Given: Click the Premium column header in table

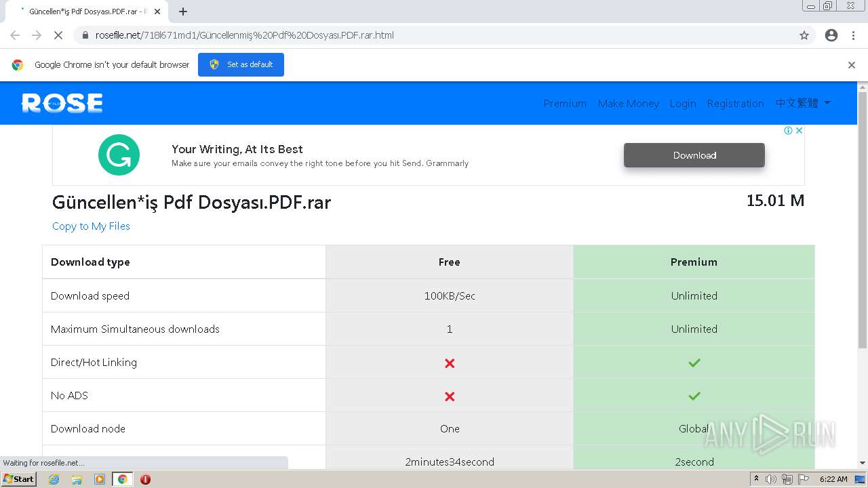Looking at the screenshot, I should 694,262.
